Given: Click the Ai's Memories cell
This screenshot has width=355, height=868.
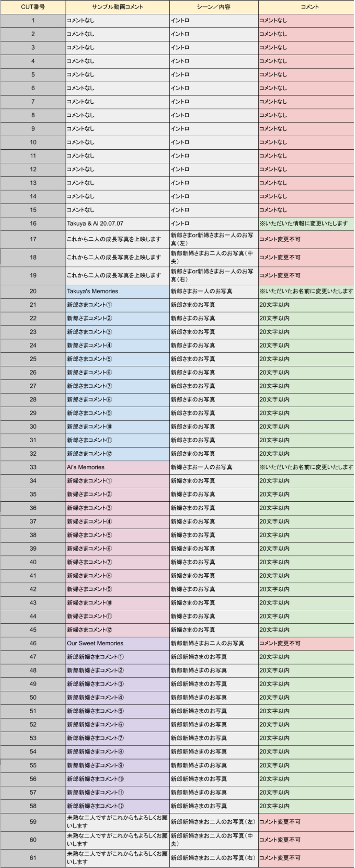Looking at the screenshot, I should tap(117, 467).
